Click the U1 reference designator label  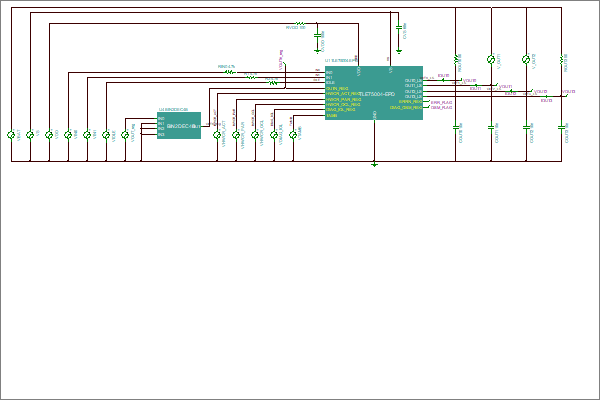[341, 60]
